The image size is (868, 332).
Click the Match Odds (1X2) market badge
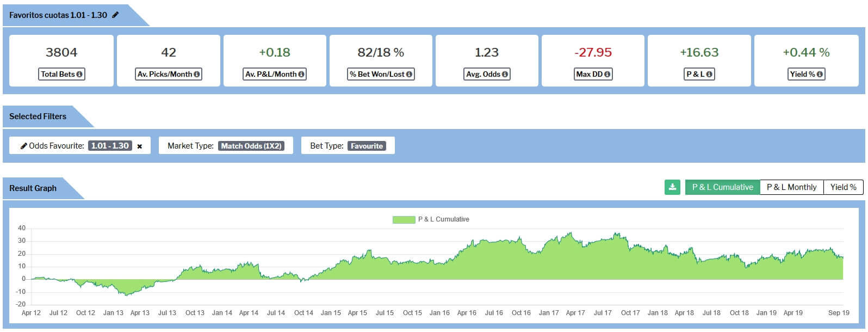[251, 146]
